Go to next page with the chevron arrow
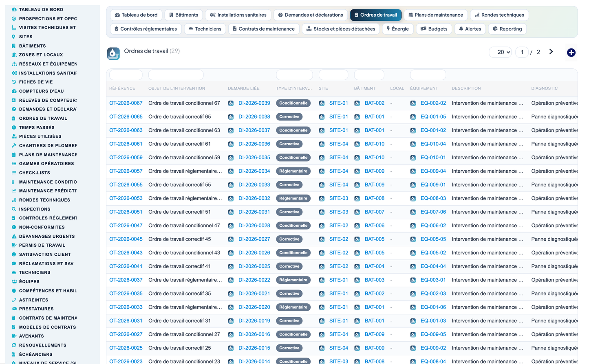 tap(551, 52)
